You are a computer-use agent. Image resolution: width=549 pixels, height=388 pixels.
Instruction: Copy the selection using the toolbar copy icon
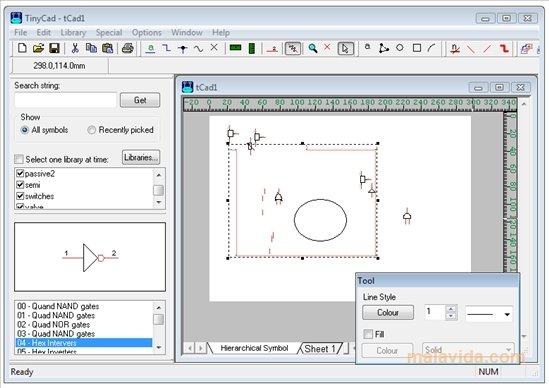pos(91,48)
